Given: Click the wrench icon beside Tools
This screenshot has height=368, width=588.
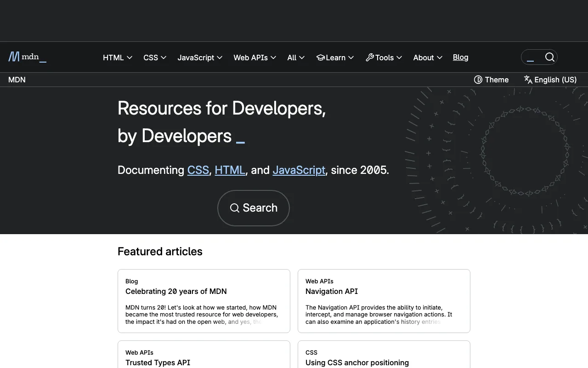Looking at the screenshot, I should [x=370, y=57].
